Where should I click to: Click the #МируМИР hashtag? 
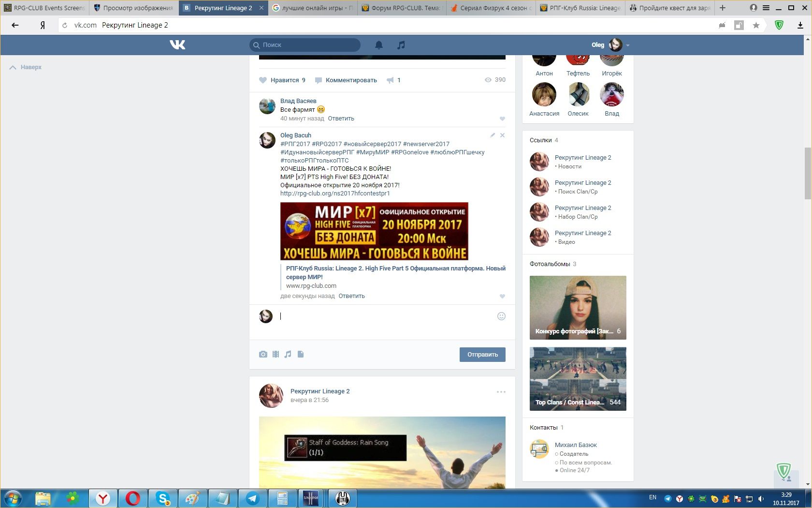(373, 152)
